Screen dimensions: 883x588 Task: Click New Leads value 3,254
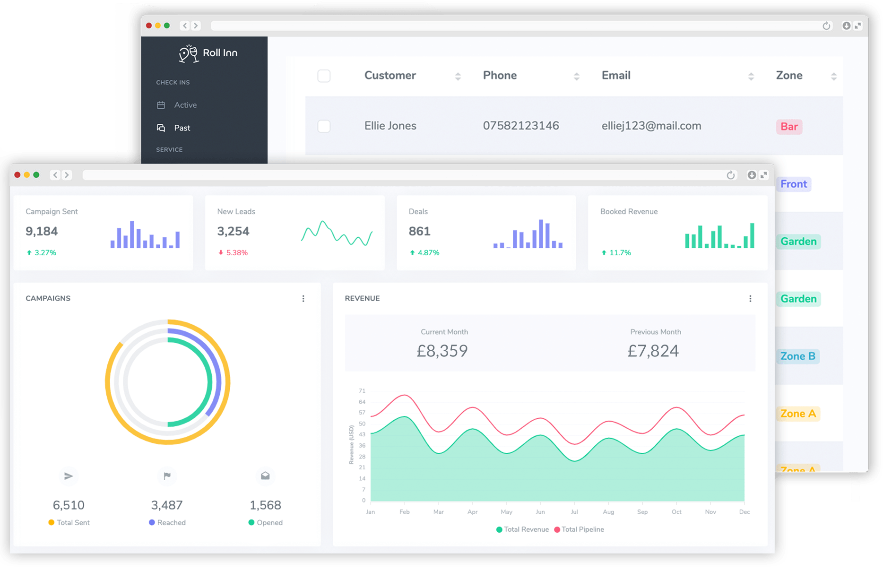point(233,231)
